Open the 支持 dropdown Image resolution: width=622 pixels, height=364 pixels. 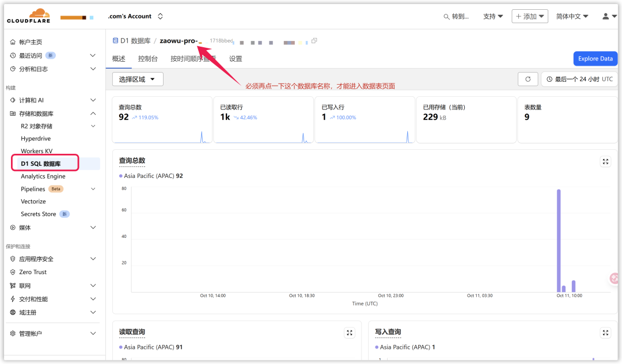point(493,16)
